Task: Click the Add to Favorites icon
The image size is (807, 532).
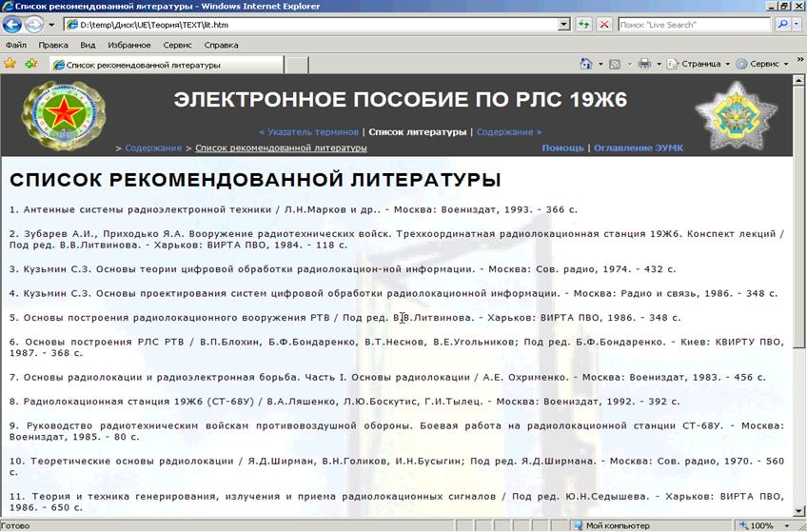Action: click(30, 64)
